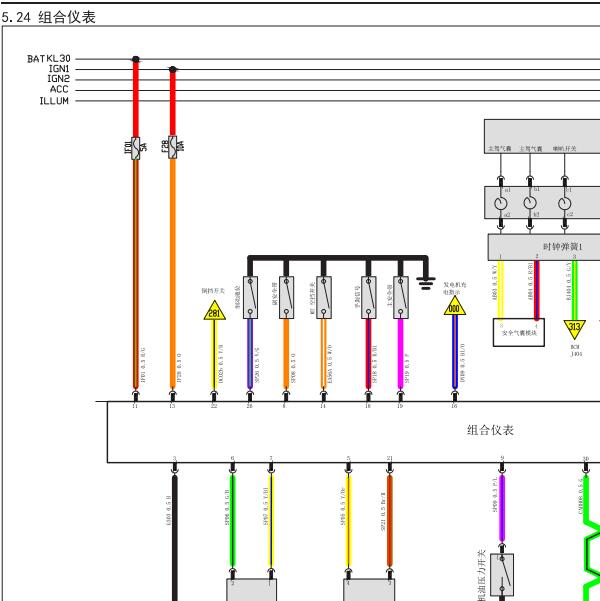Click the pin 21 connector terminal below the cluster
The width and height of the screenshot is (600, 601).
click(x=390, y=468)
